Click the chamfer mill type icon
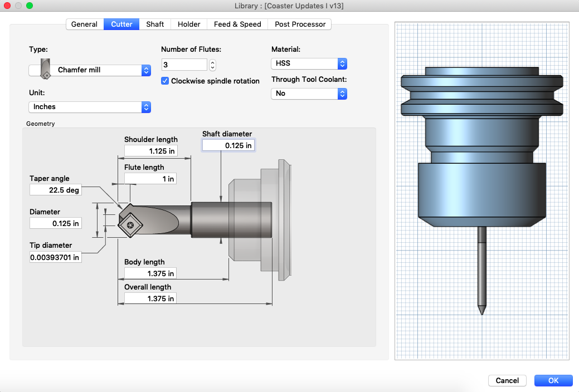 (46, 68)
